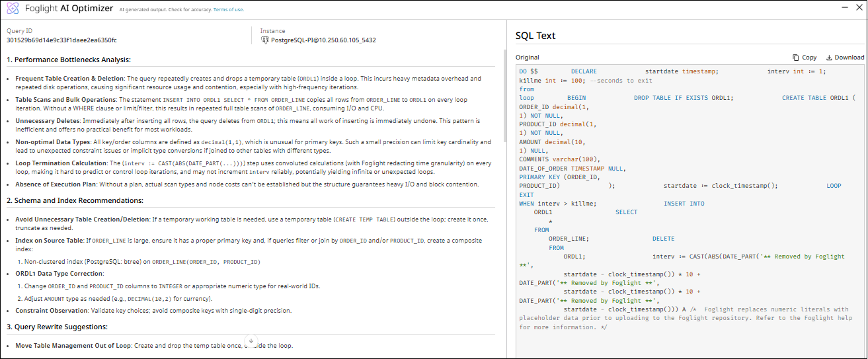The image size is (868, 359).
Task: Copy the original SQL text
Action: pyautogui.click(x=805, y=58)
